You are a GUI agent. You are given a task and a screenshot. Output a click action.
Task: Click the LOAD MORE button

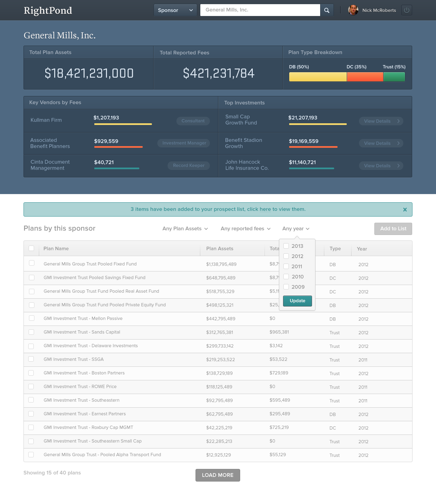218,475
